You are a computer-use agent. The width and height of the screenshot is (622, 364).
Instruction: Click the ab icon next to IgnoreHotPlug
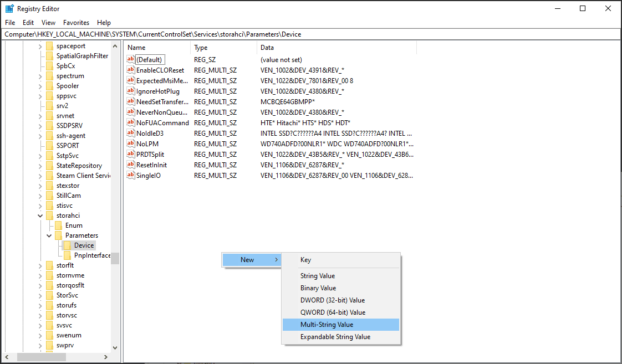pyautogui.click(x=130, y=91)
